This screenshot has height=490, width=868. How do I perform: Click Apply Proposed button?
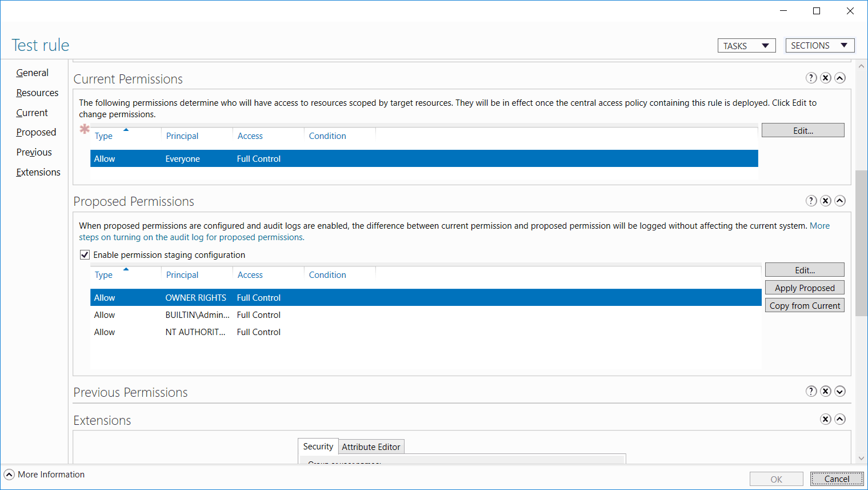805,288
